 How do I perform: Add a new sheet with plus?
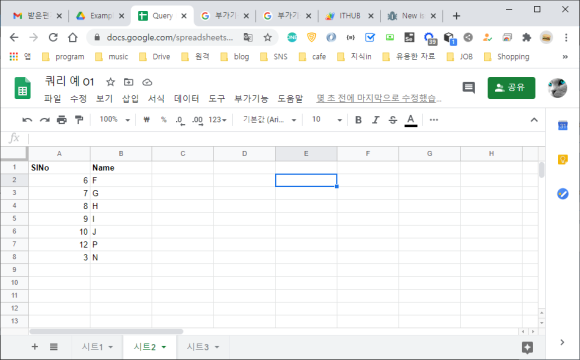(x=34, y=347)
